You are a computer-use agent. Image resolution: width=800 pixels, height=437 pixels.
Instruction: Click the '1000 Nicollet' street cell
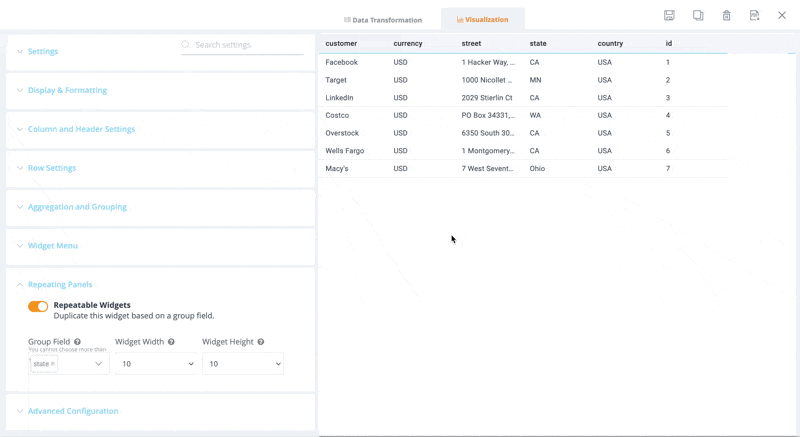(487, 80)
